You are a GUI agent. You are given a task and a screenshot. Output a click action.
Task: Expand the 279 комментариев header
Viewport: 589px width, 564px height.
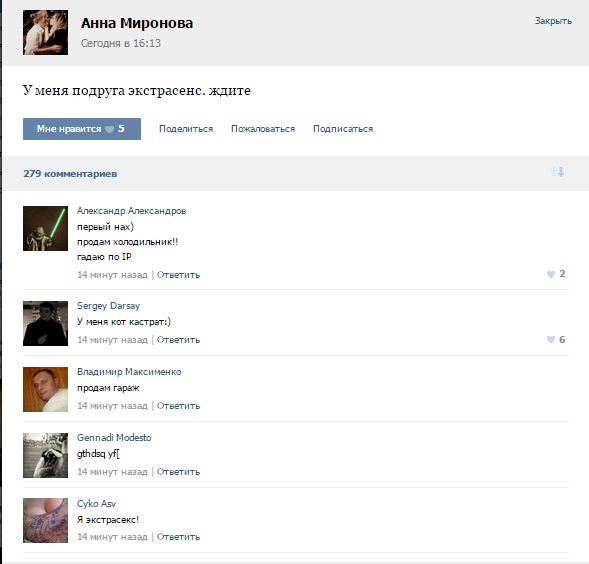[70, 174]
